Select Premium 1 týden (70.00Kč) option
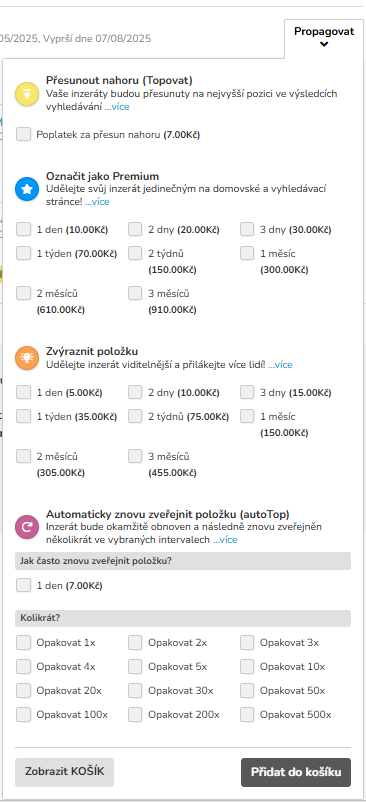This screenshot has width=366, height=802. pos(23,253)
